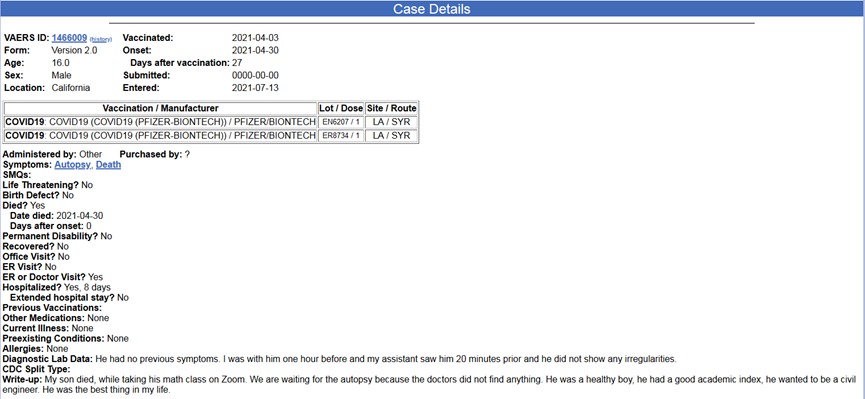Viewport: 865px width, 399px height.
Task: Click the Case Details header bar
Action: coord(432,9)
